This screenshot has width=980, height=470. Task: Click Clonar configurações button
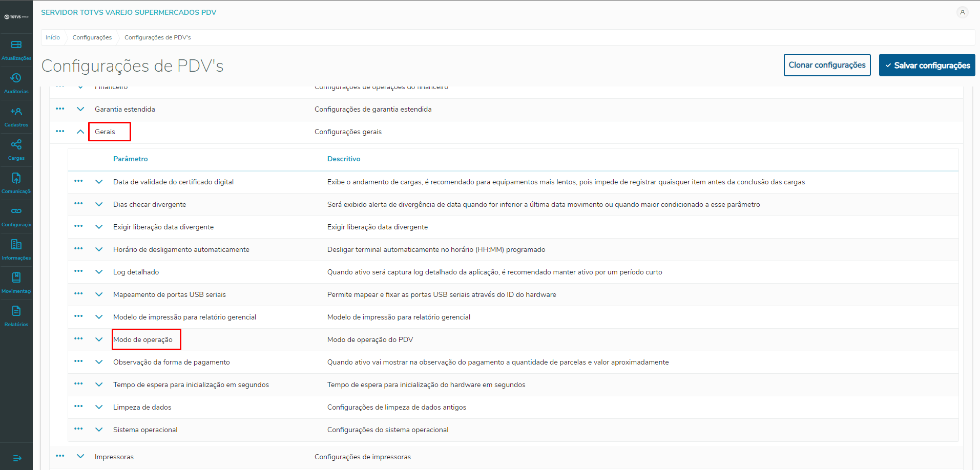tap(827, 65)
